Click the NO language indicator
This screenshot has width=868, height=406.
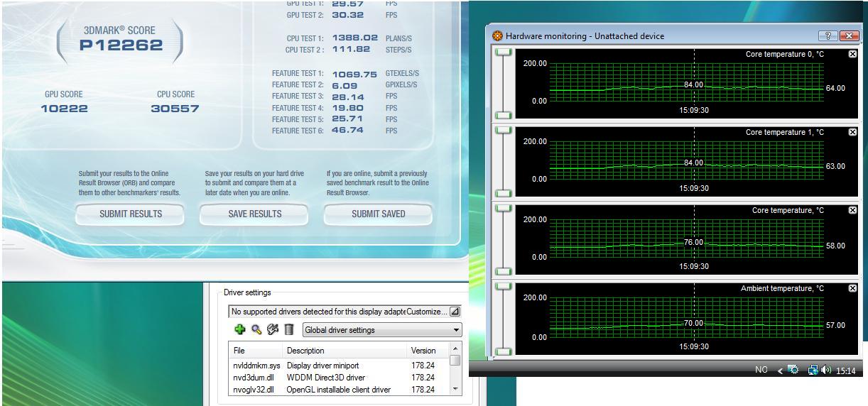point(761,371)
